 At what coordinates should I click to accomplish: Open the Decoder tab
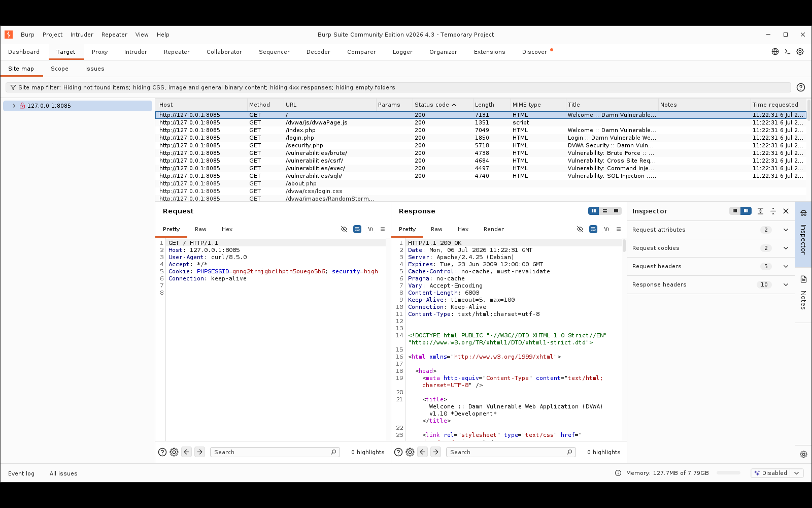coord(318,52)
